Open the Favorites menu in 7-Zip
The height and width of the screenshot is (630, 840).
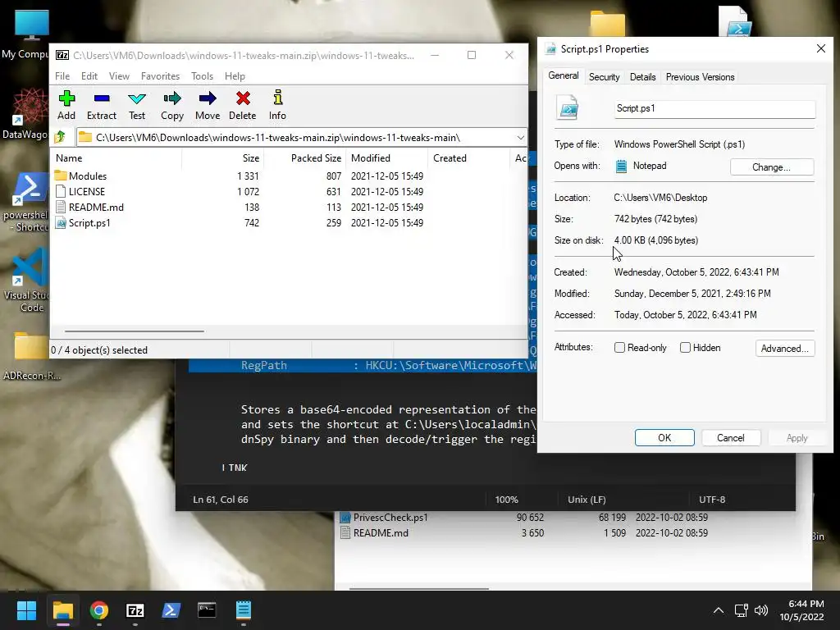[x=160, y=76]
